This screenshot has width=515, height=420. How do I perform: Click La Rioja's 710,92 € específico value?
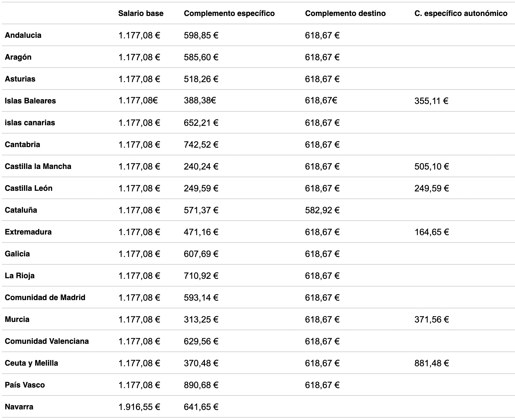[x=201, y=276]
